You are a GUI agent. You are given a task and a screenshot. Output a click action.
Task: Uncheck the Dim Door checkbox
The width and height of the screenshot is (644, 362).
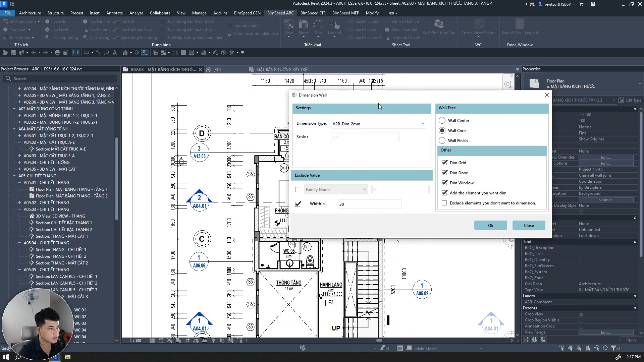click(444, 173)
